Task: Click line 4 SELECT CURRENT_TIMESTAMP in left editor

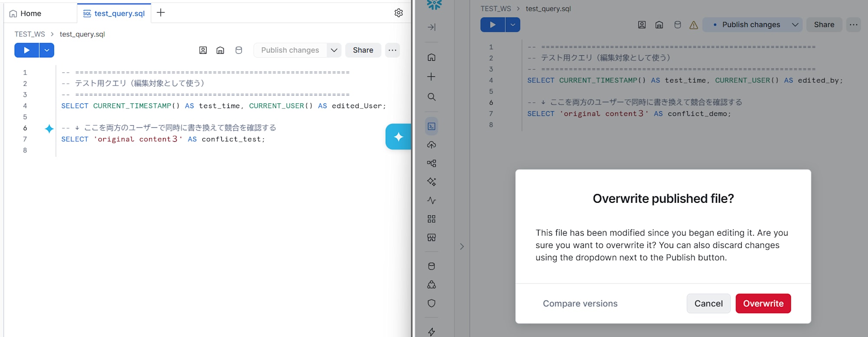Action: (x=224, y=106)
